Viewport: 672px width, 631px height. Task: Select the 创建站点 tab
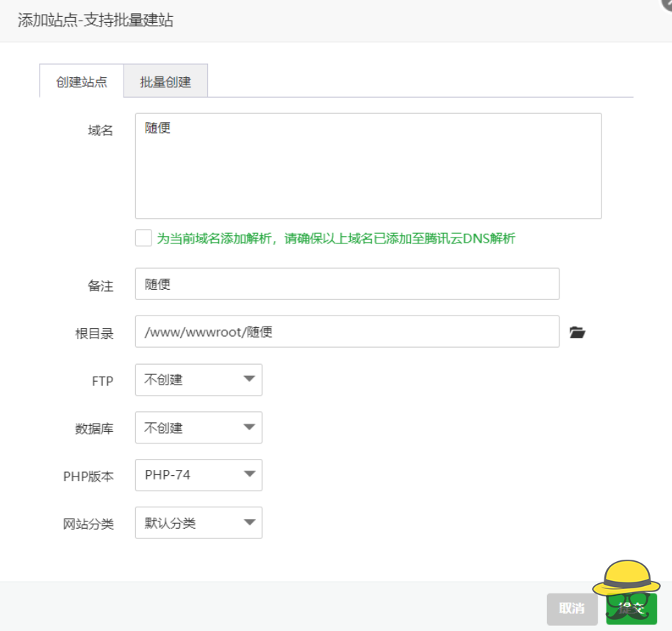tap(81, 80)
